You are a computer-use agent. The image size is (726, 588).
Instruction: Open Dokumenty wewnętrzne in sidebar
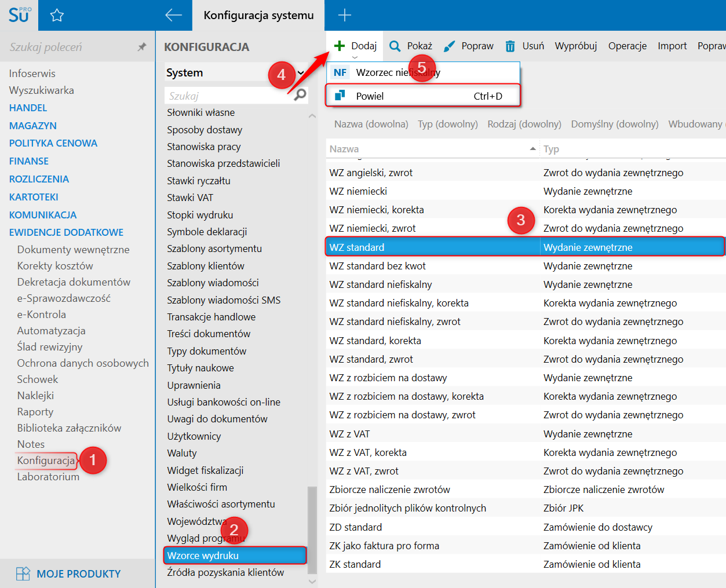pos(73,250)
